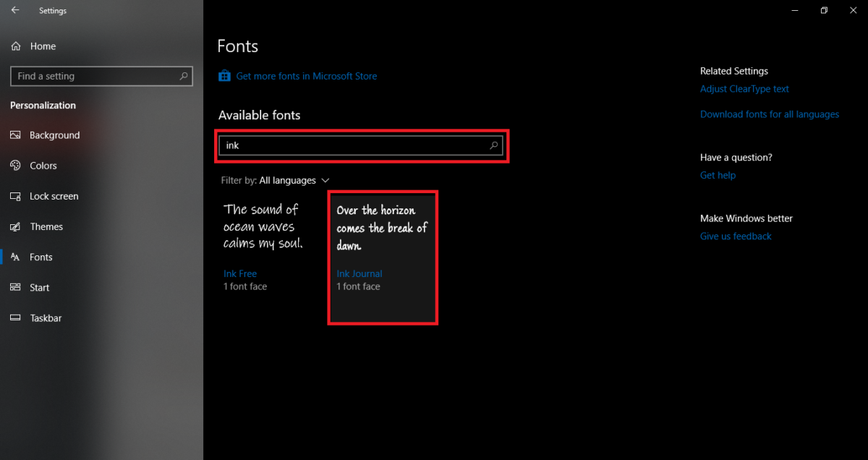The width and height of the screenshot is (868, 460).
Task: Click the Colors palette icon
Action: coord(15,166)
